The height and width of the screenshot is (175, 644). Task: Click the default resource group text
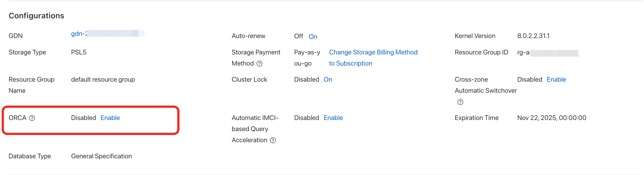coord(103,79)
